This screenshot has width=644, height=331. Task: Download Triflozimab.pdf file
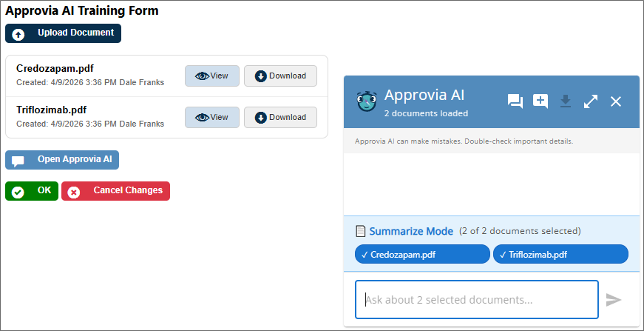click(280, 117)
